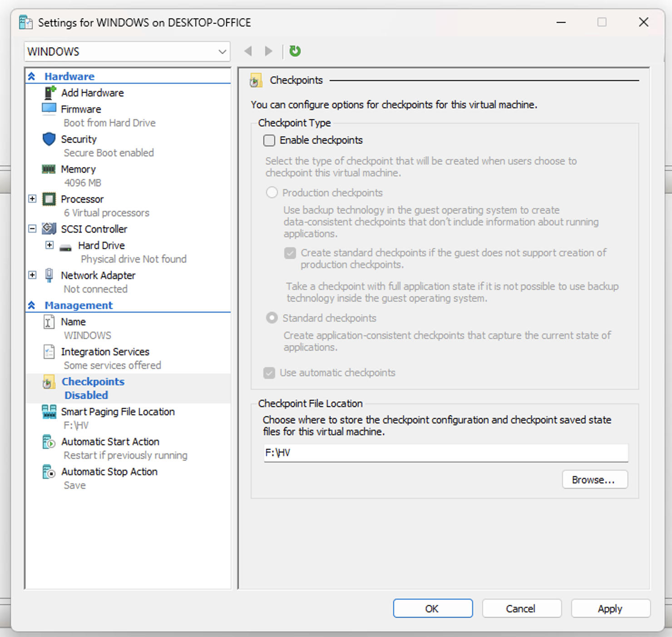Click the Browse... button
This screenshot has width=672, height=637.
pos(594,480)
